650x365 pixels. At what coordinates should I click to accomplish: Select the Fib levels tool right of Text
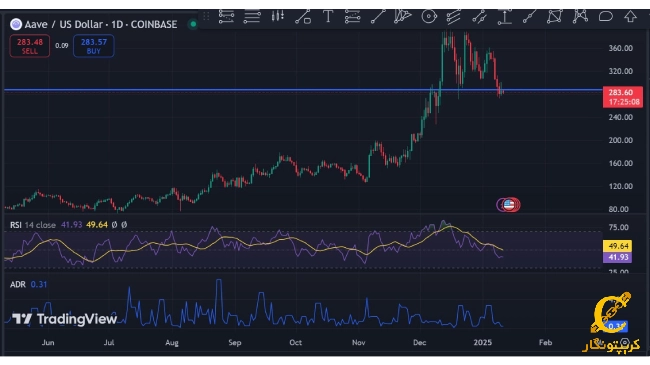click(x=352, y=17)
